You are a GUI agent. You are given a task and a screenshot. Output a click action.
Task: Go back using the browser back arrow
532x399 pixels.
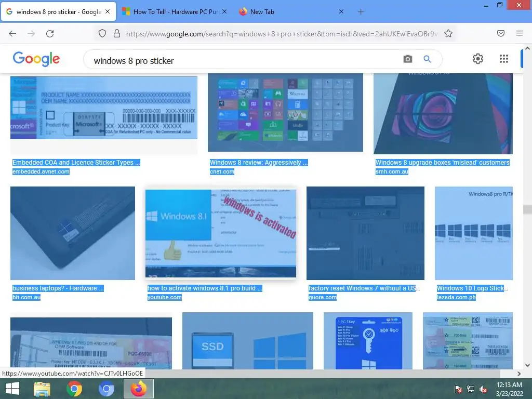(12, 34)
